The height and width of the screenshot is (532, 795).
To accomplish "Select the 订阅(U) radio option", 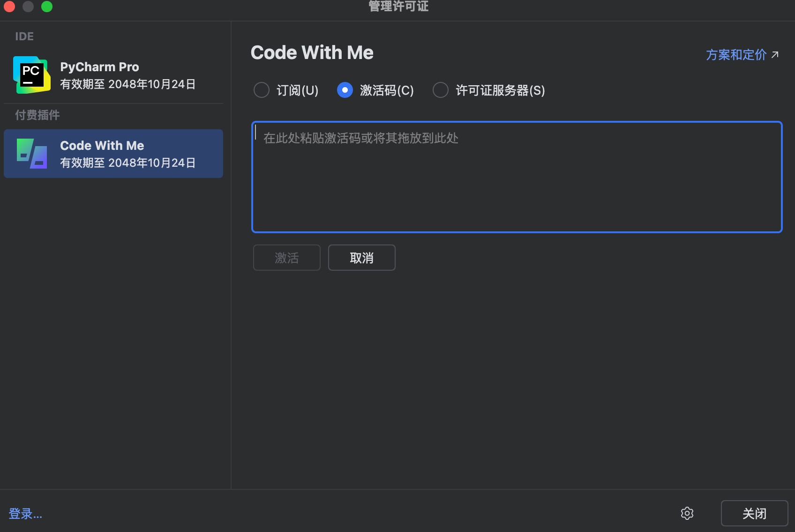I will (262, 90).
